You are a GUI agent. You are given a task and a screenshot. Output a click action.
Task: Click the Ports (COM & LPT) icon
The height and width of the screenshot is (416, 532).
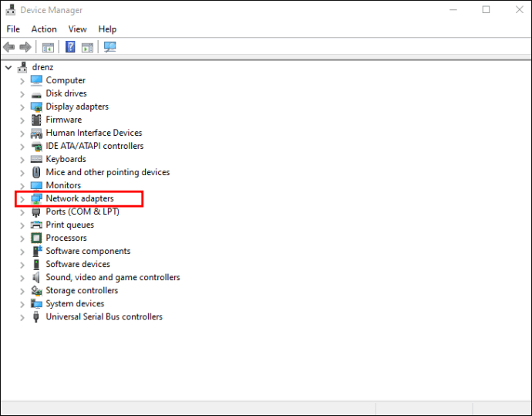point(36,212)
